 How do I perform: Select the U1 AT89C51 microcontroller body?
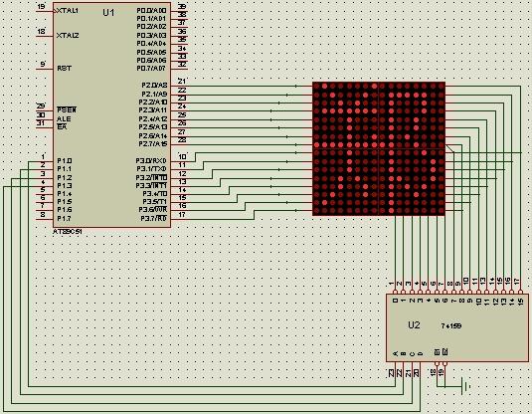(111, 114)
